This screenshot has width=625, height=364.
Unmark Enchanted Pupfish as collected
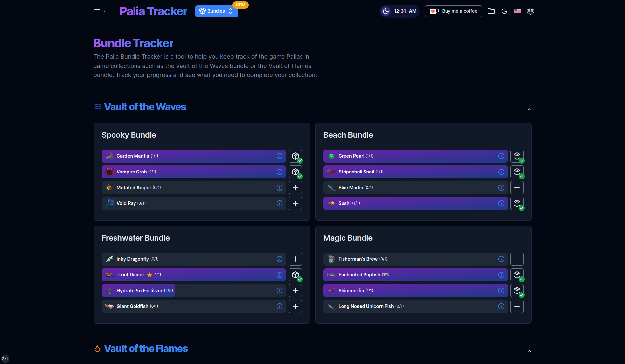tap(517, 274)
